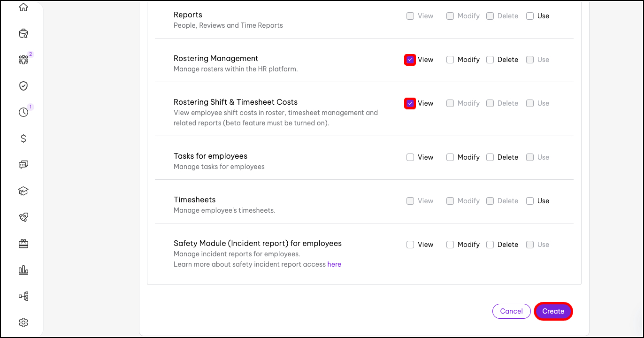644x338 pixels.
Task: Open the settings gear icon
Action: [x=23, y=323]
